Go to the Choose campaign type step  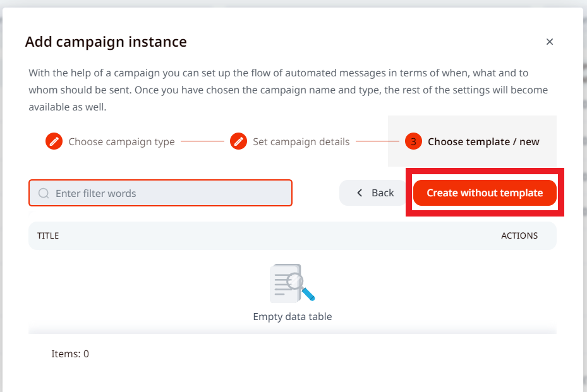(x=121, y=141)
